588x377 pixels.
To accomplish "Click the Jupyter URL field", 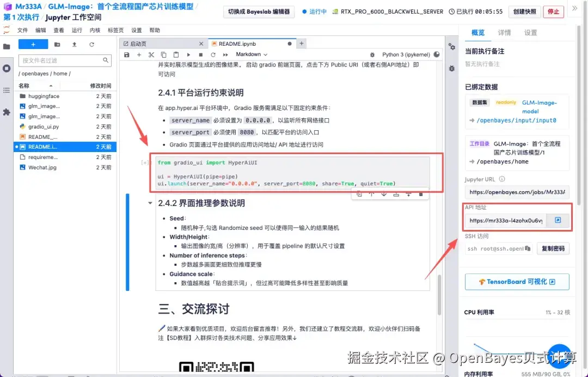I will point(517,192).
